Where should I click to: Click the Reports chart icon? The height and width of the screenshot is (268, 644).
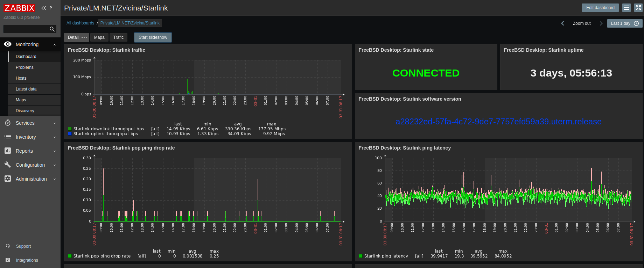[8, 151]
